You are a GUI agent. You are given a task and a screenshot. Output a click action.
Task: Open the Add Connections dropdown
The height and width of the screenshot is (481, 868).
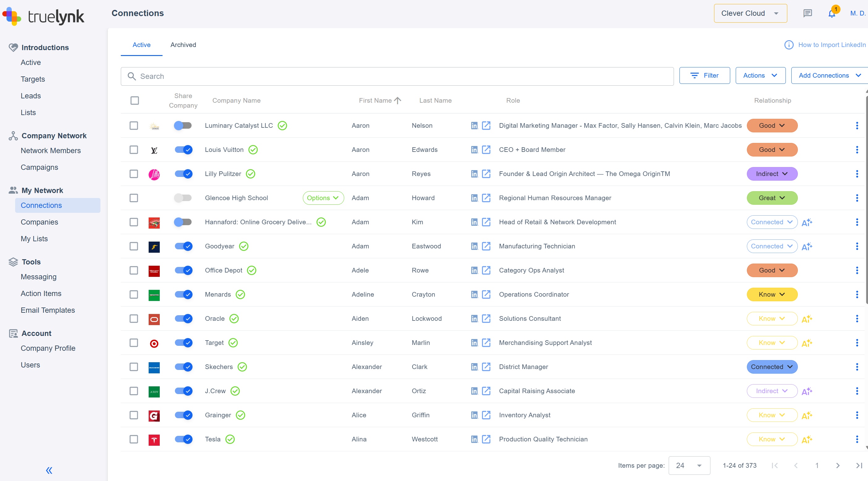[829, 75]
